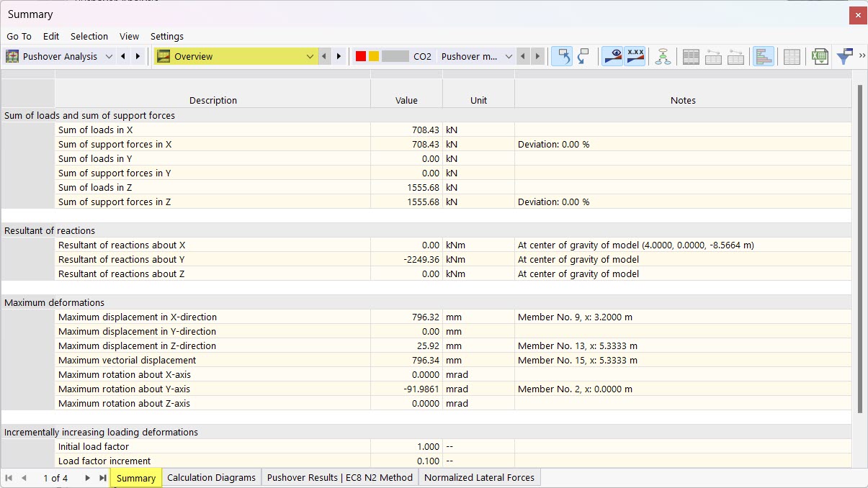Click the jump-back relation arrow icon

click(561, 56)
